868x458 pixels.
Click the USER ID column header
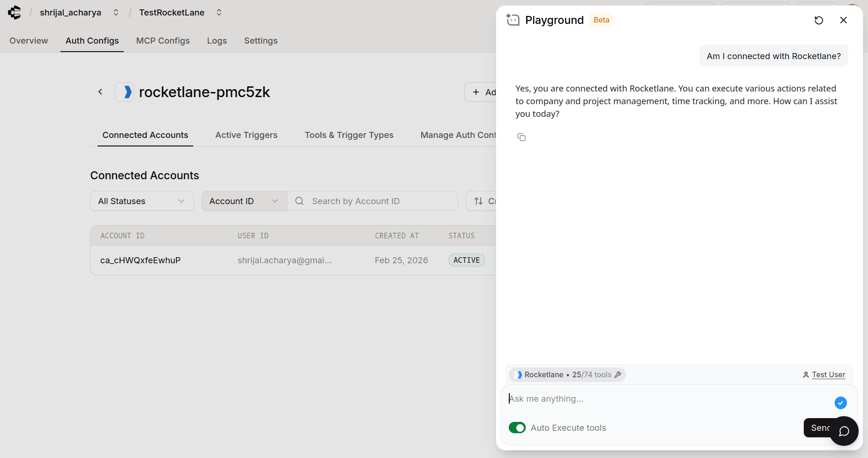point(253,236)
